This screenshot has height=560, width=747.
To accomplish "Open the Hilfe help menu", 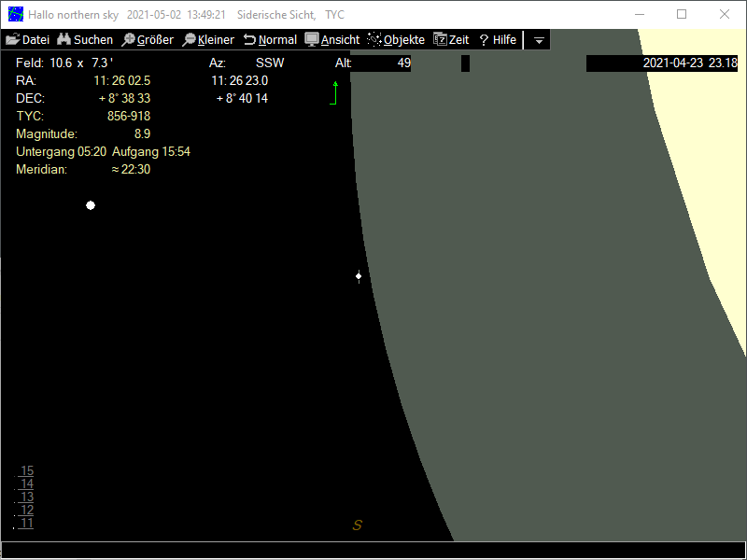I will tap(498, 40).
